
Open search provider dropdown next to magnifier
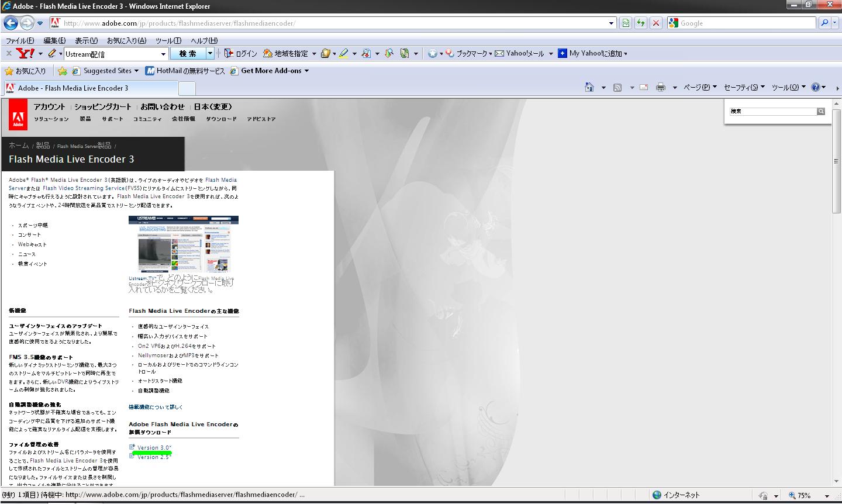click(834, 23)
